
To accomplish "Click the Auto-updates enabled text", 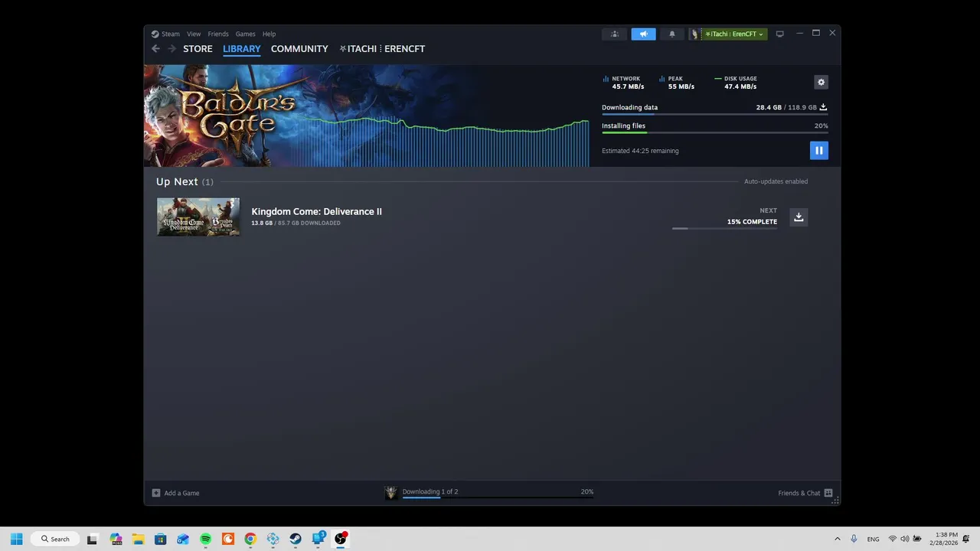I will (776, 181).
